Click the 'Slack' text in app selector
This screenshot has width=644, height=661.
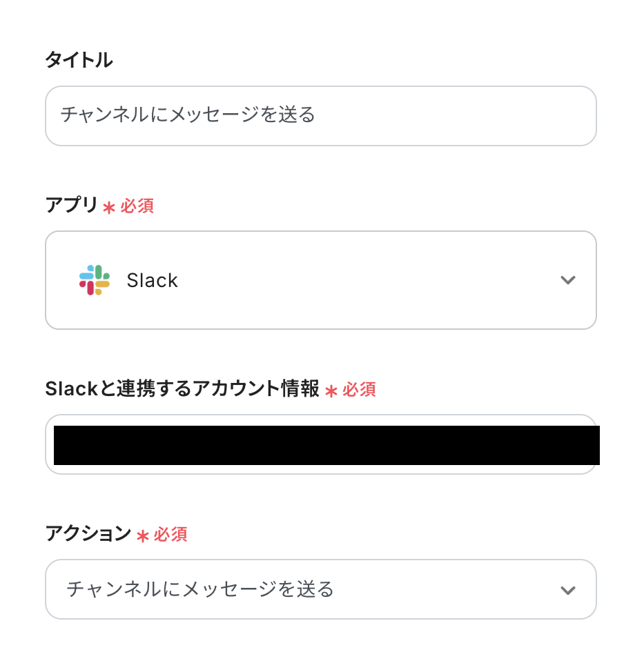(152, 281)
